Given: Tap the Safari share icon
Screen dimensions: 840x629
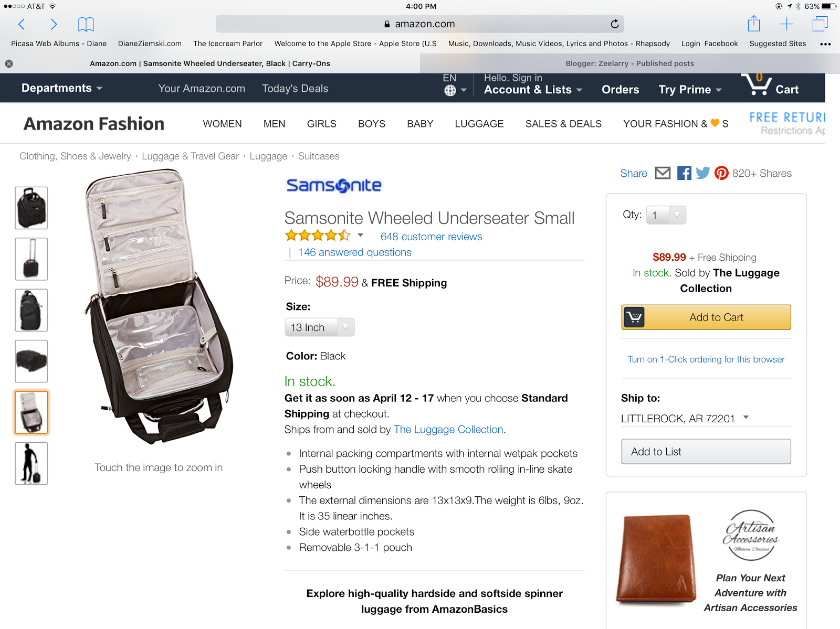Looking at the screenshot, I should click(754, 24).
